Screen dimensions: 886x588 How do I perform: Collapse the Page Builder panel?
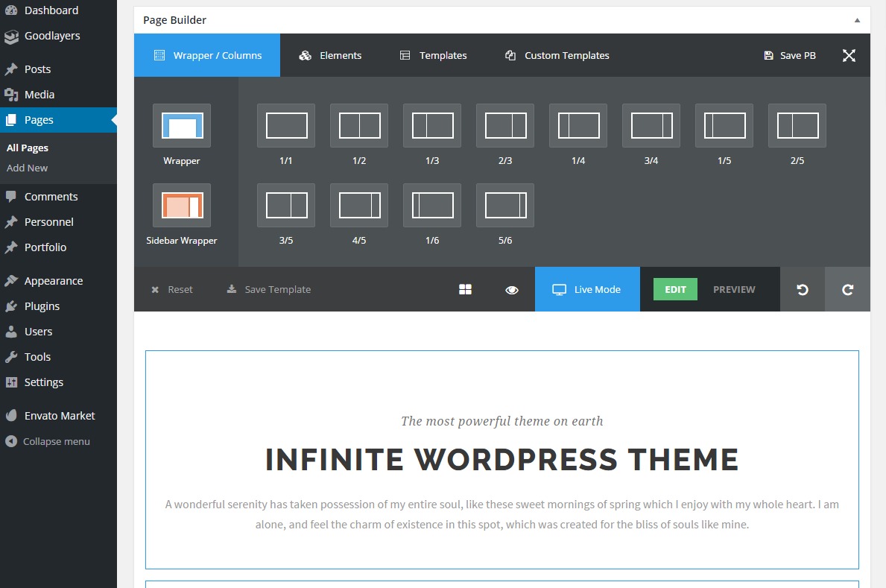857,20
